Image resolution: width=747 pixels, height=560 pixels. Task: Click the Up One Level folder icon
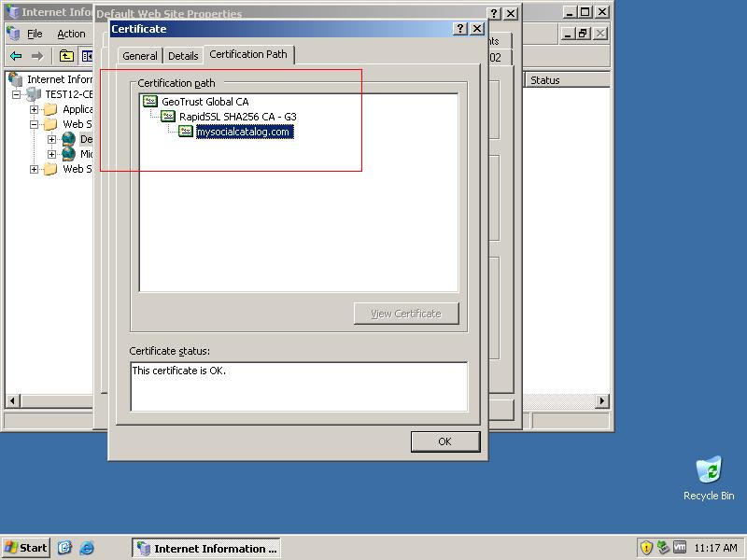pos(66,56)
